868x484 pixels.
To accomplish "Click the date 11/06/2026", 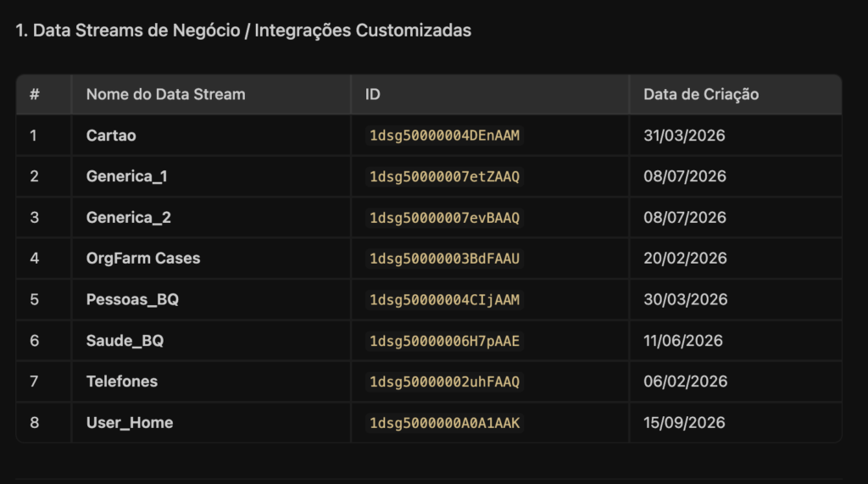I will (683, 341).
